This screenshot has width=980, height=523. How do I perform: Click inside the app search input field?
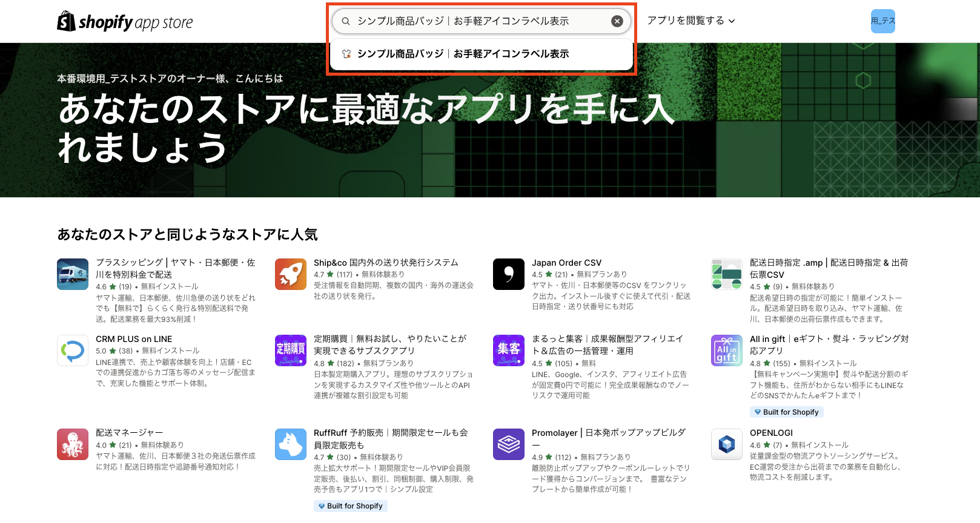478,21
